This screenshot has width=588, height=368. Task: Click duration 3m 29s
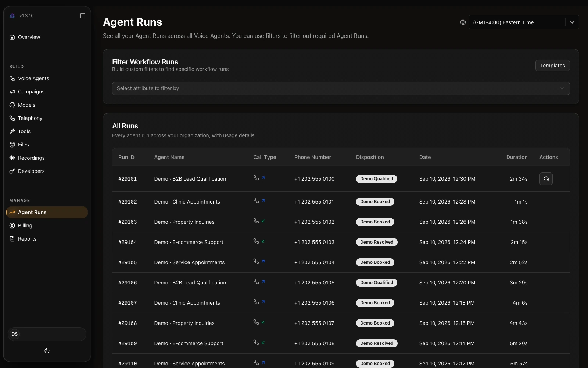pyautogui.click(x=519, y=283)
